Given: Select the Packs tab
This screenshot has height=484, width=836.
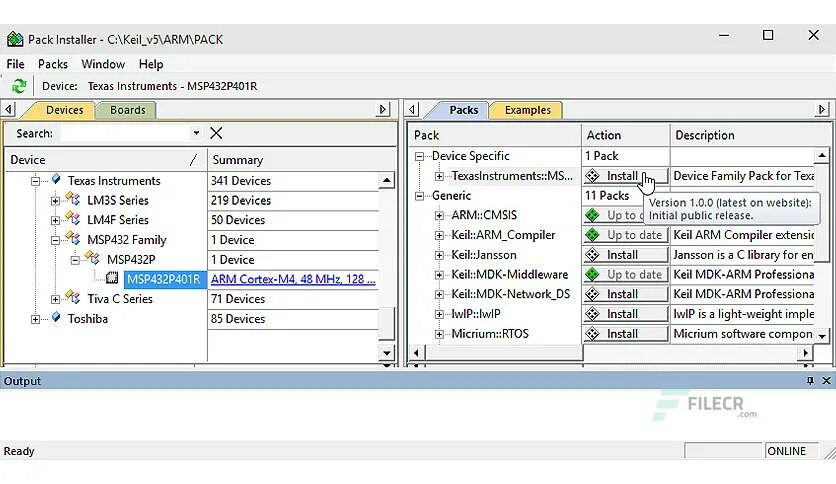Looking at the screenshot, I should [463, 110].
